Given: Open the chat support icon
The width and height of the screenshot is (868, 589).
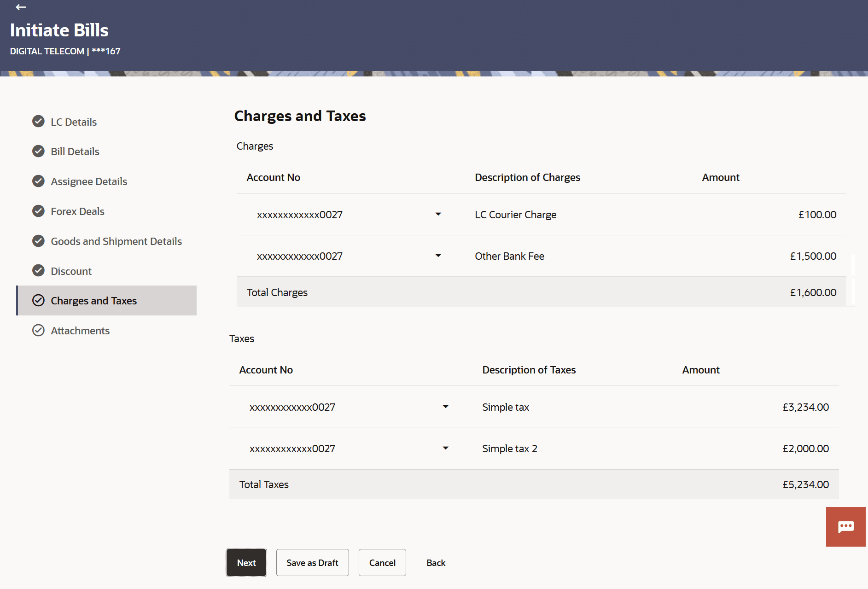Looking at the screenshot, I should (x=845, y=527).
